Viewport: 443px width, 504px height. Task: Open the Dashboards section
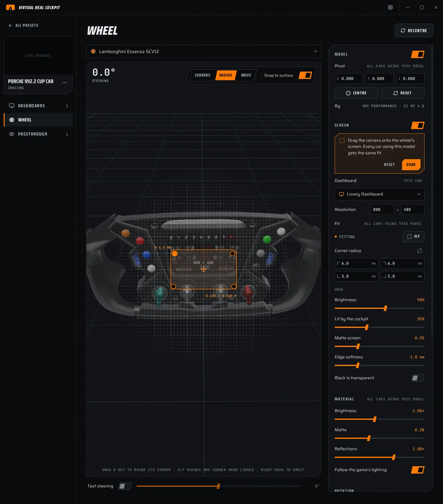[x=38, y=106]
